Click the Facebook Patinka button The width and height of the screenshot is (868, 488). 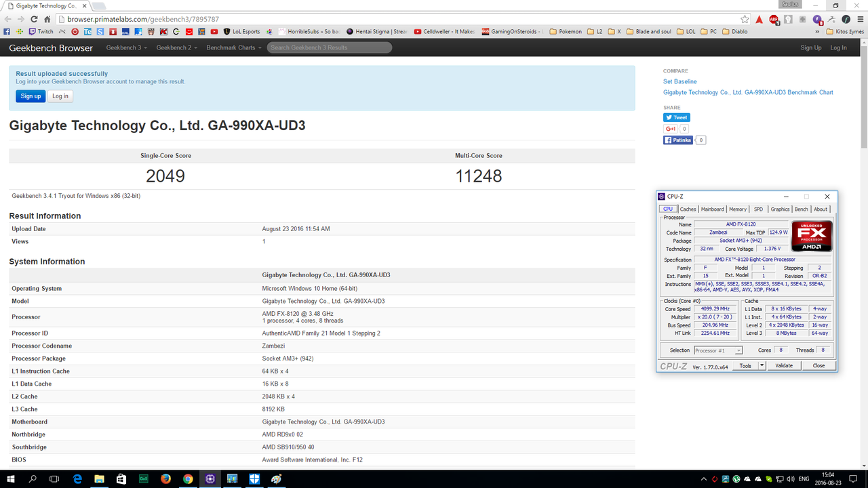tap(678, 140)
